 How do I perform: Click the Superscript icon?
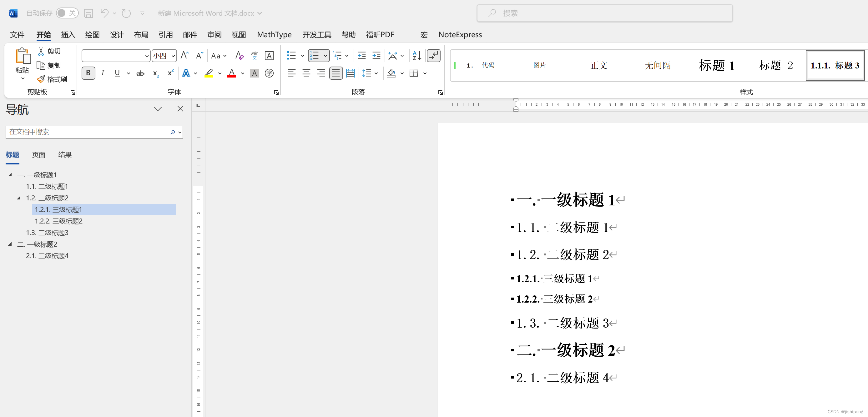[x=170, y=73]
